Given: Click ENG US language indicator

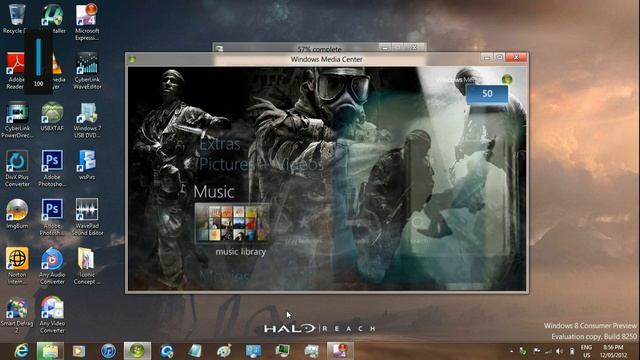Looking at the screenshot, I should tap(587, 351).
